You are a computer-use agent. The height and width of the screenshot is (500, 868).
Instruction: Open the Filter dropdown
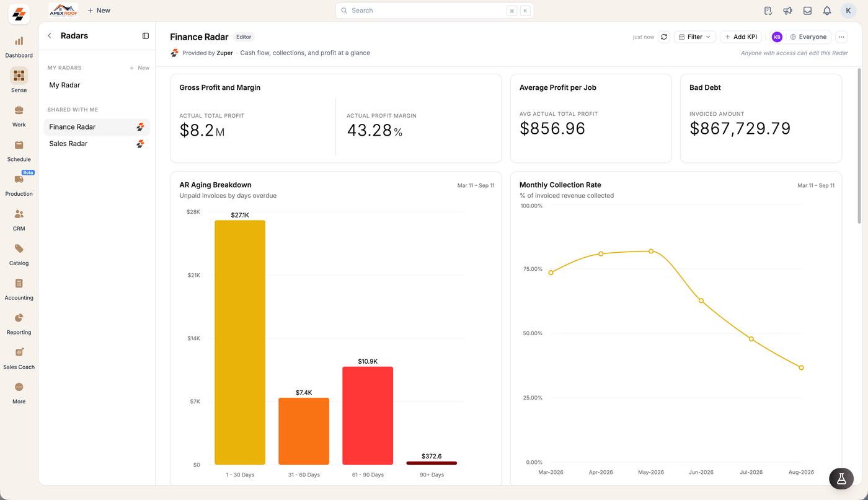[x=695, y=37]
